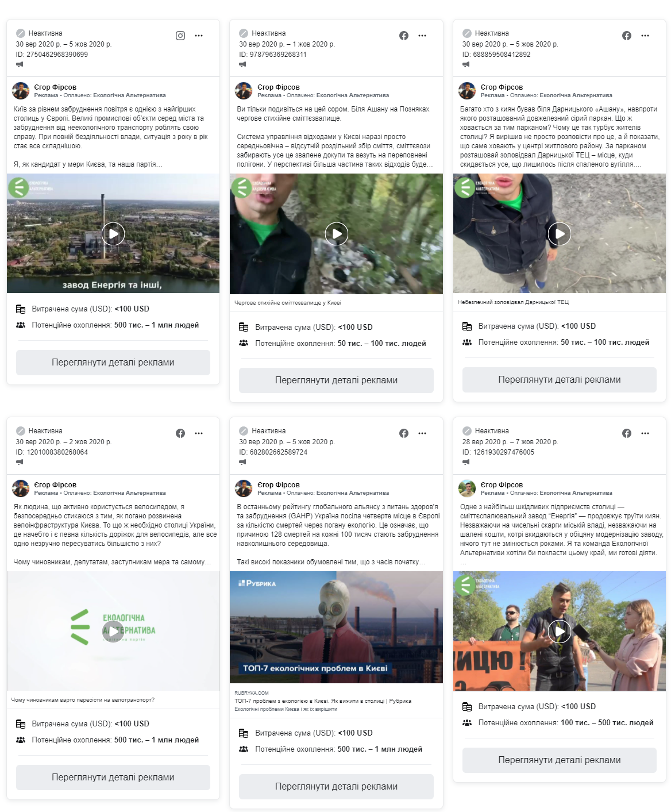
Task: Open three-dot options on ad 1201008380268064
Action: tap(199, 433)
